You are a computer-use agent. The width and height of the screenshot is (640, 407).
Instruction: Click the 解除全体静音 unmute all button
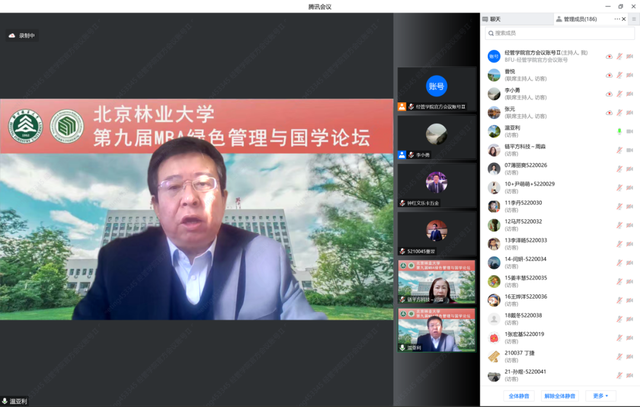(x=560, y=396)
